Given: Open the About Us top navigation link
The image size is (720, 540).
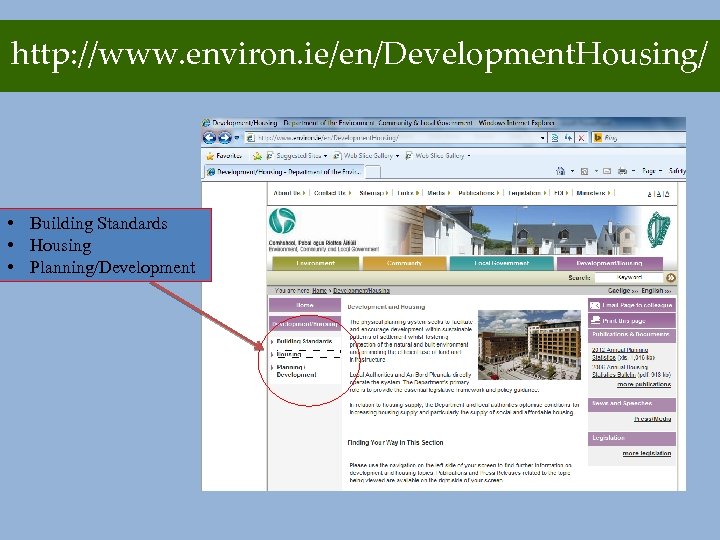Looking at the screenshot, I should [287, 193].
